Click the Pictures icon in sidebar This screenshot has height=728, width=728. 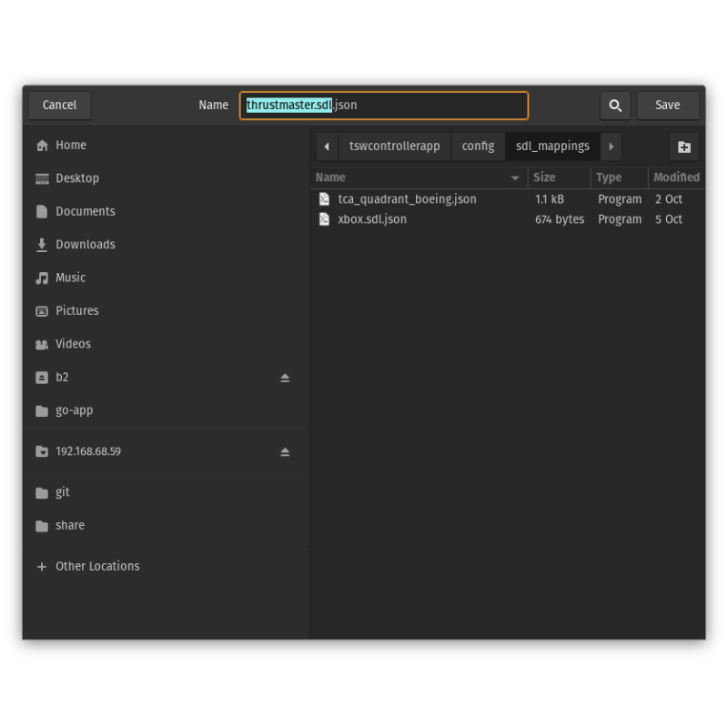tap(42, 311)
